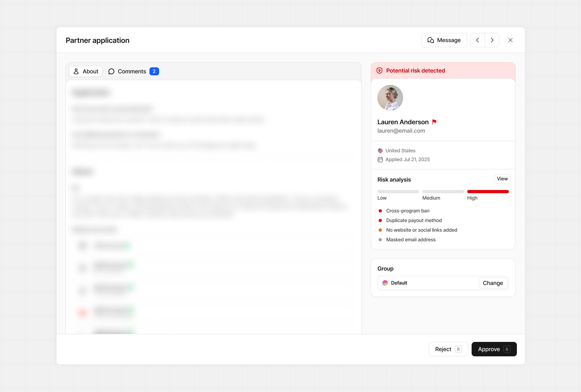The width and height of the screenshot is (581, 392).
Task: Click the Default group color circle
Action: [x=385, y=283]
